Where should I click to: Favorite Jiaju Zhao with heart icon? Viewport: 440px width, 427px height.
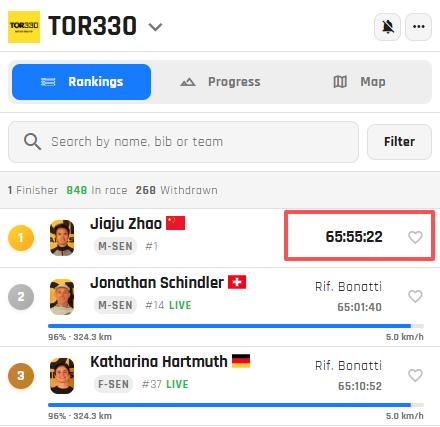tap(415, 237)
